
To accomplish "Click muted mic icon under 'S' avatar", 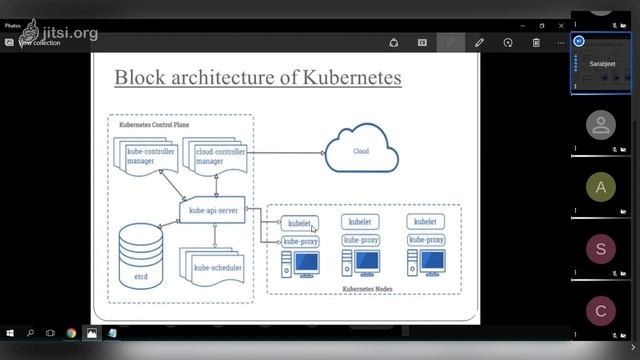I will [615, 273].
